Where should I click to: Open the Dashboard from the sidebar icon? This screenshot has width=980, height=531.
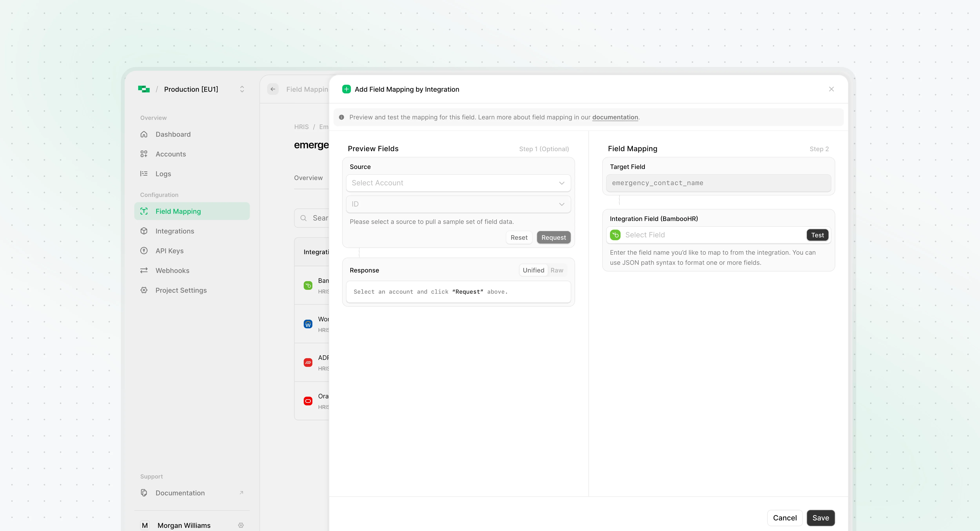pos(144,134)
